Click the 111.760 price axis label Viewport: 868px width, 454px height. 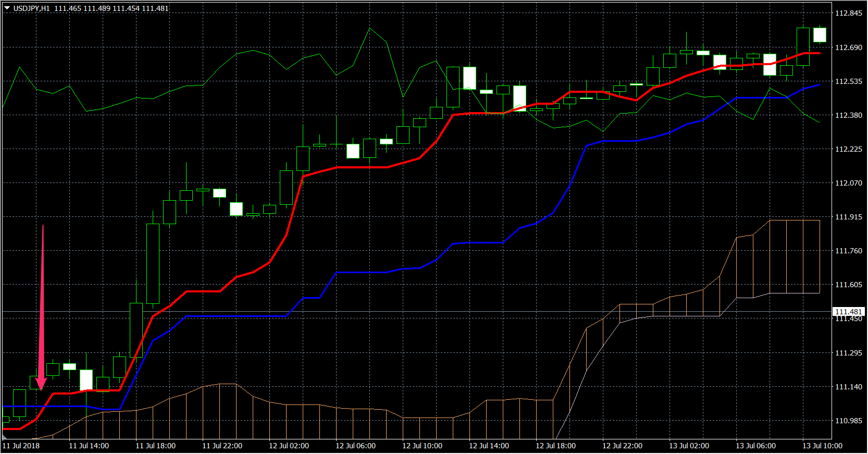click(x=848, y=251)
